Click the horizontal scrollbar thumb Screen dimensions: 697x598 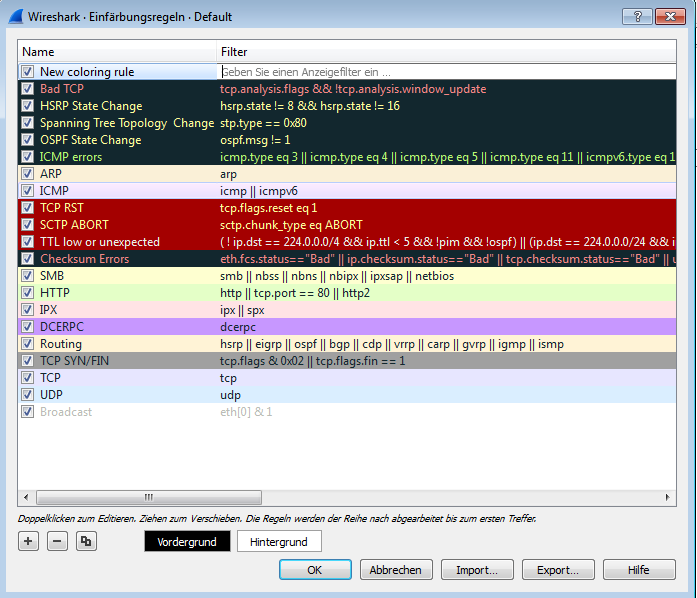149,497
